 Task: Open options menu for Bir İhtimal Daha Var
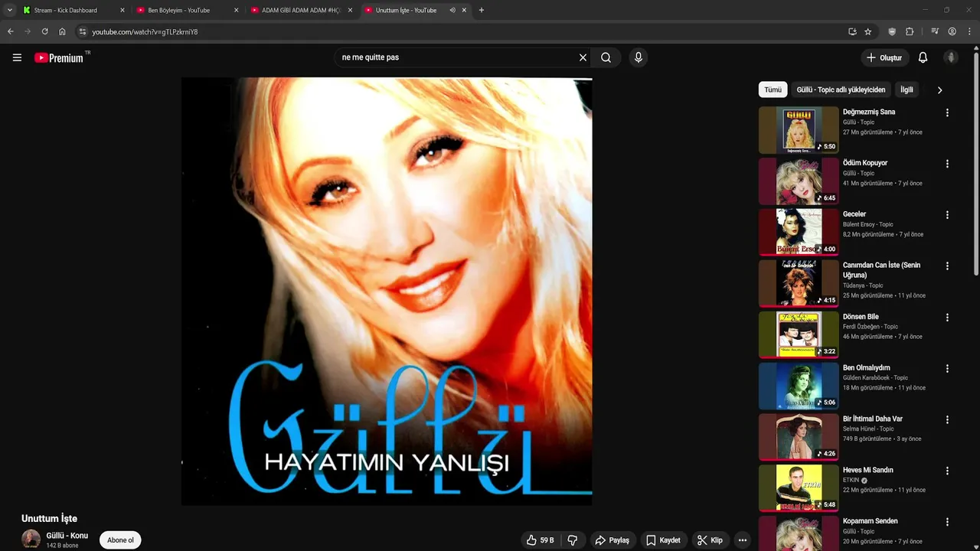(947, 420)
